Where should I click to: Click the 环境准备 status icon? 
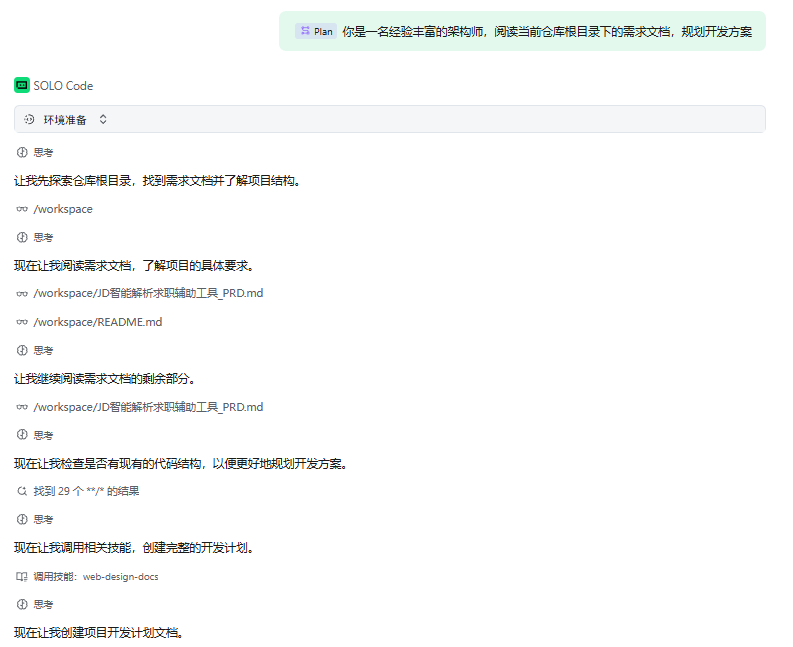(x=29, y=119)
